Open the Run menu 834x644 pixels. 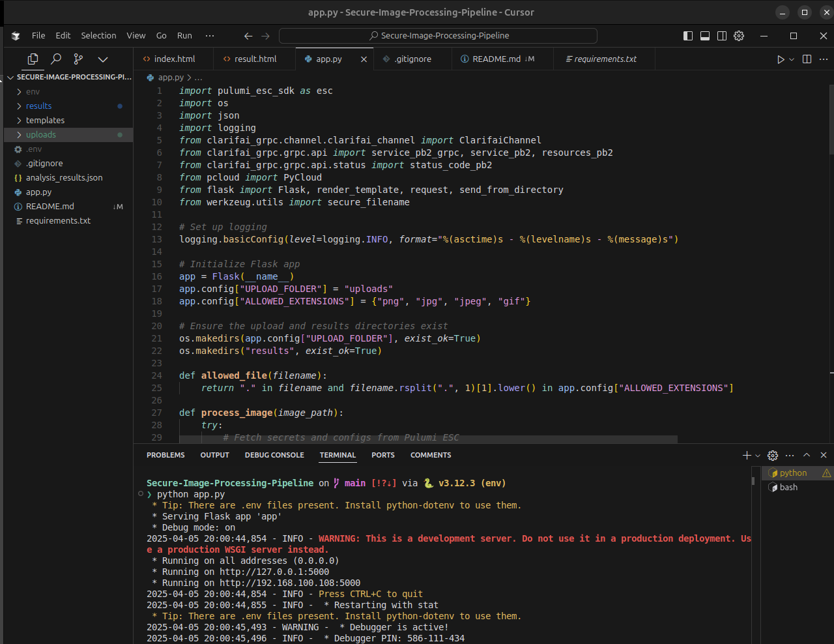point(184,36)
